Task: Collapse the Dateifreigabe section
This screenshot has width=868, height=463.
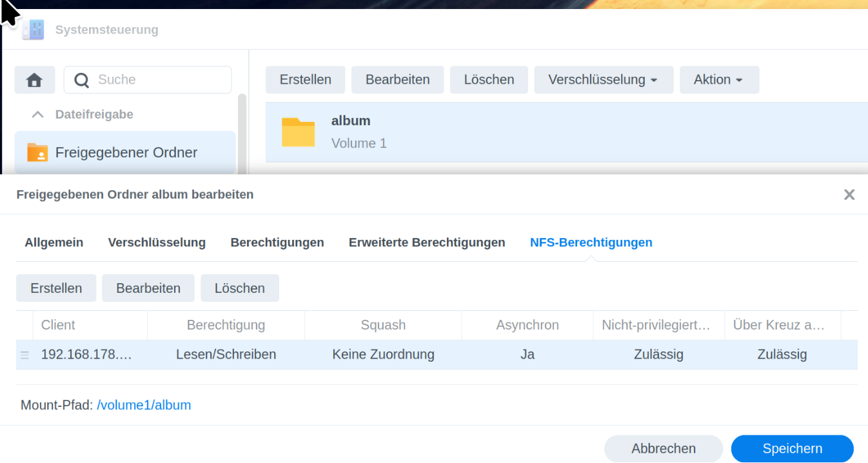Action: point(38,114)
